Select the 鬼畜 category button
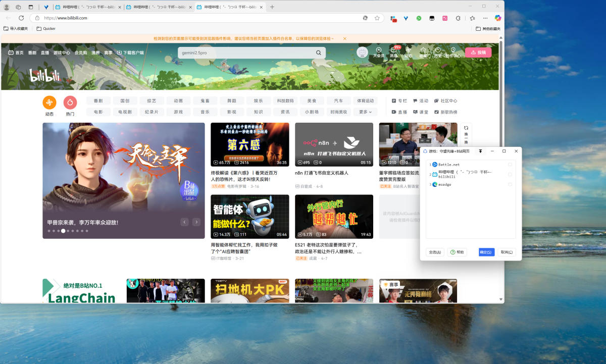Image resolution: width=606 pixels, height=364 pixels. tap(205, 101)
